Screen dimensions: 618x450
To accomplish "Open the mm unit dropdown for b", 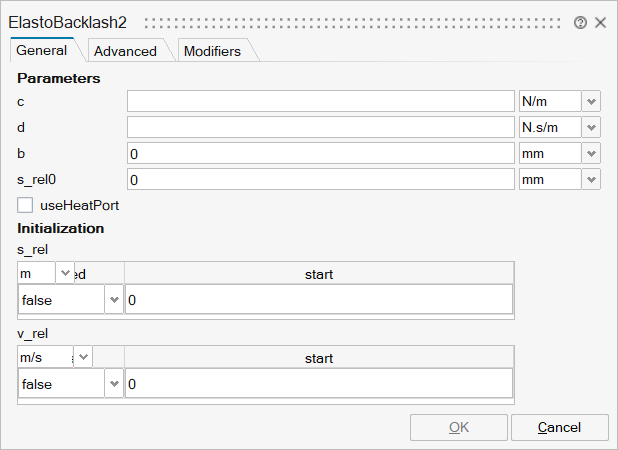I will click(x=591, y=153).
